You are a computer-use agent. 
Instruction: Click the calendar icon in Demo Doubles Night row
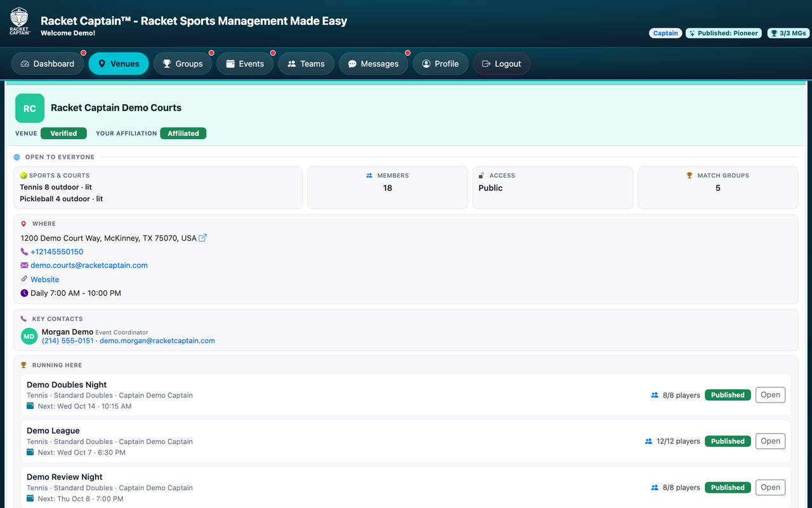coord(30,406)
